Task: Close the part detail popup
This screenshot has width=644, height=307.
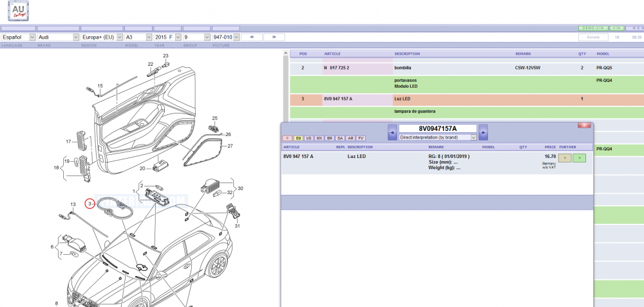Action: 584,125
